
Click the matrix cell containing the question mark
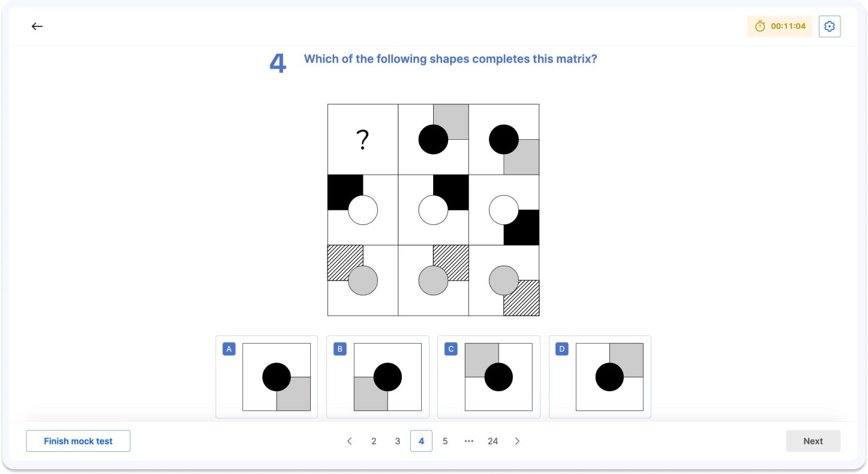pyautogui.click(x=362, y=139)
